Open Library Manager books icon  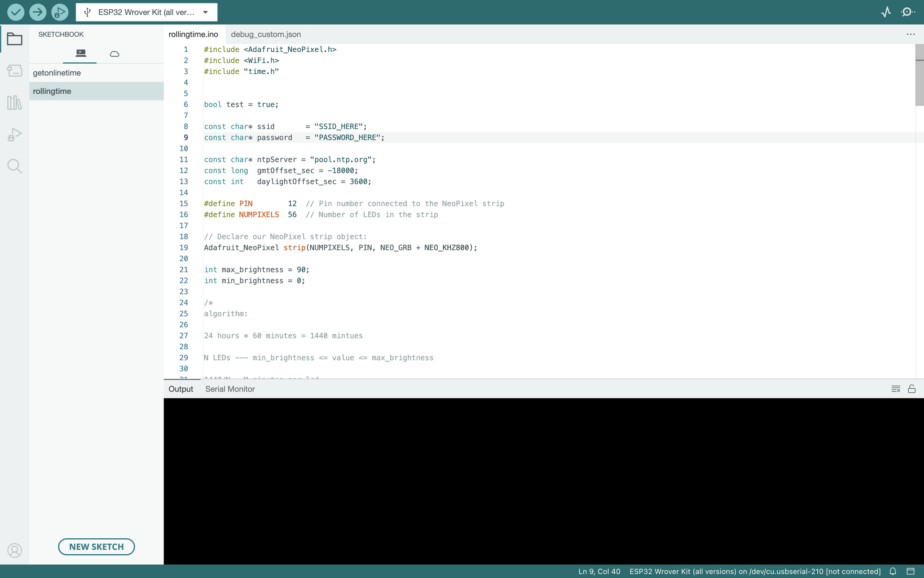[x=15, y=102]
